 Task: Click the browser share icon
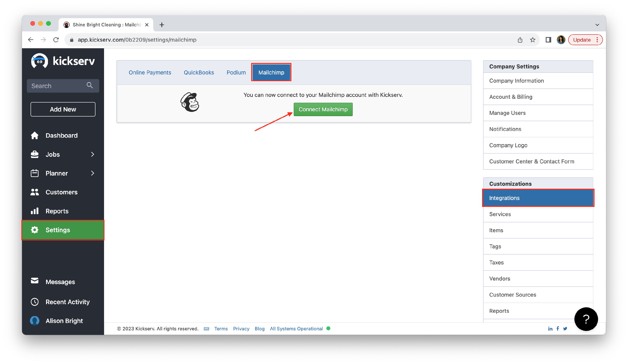pyautogui.click(x=520, y=40)
